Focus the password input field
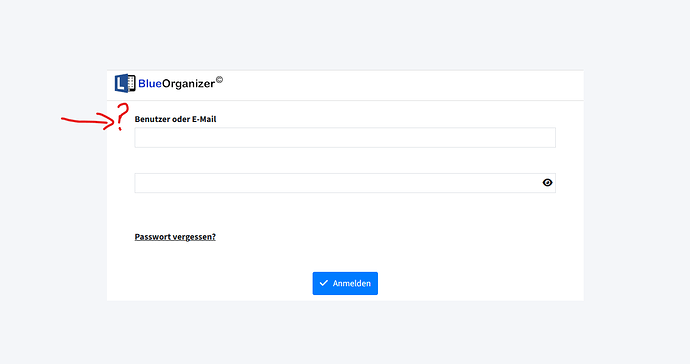690x364 pixels. [x=345, y=183]
